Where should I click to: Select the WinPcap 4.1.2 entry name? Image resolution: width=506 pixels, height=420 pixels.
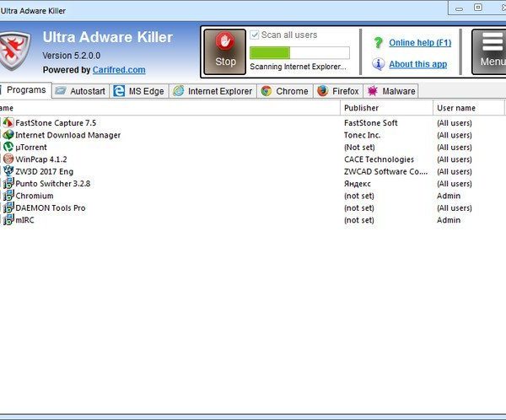[41, 159]
